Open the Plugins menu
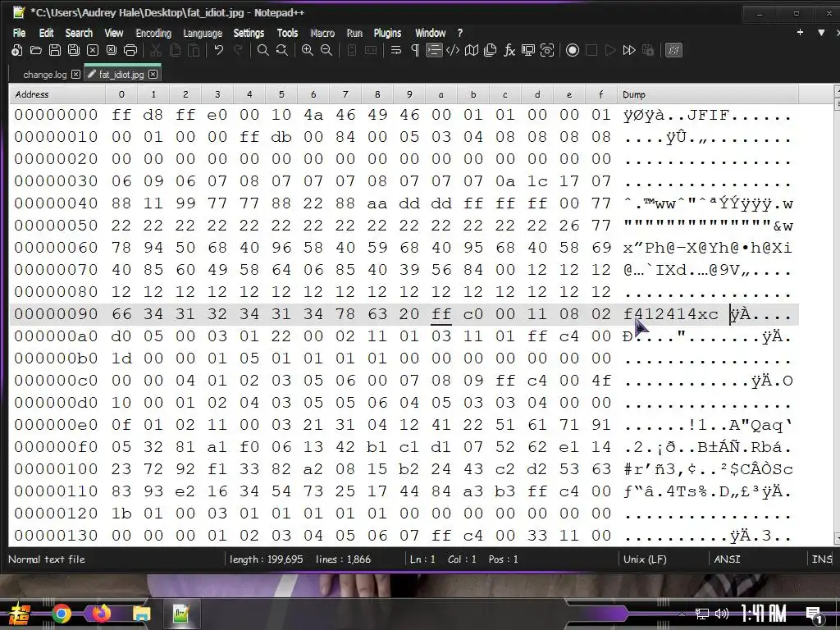The height and width of the screenshot is (630, 840). 387,33
